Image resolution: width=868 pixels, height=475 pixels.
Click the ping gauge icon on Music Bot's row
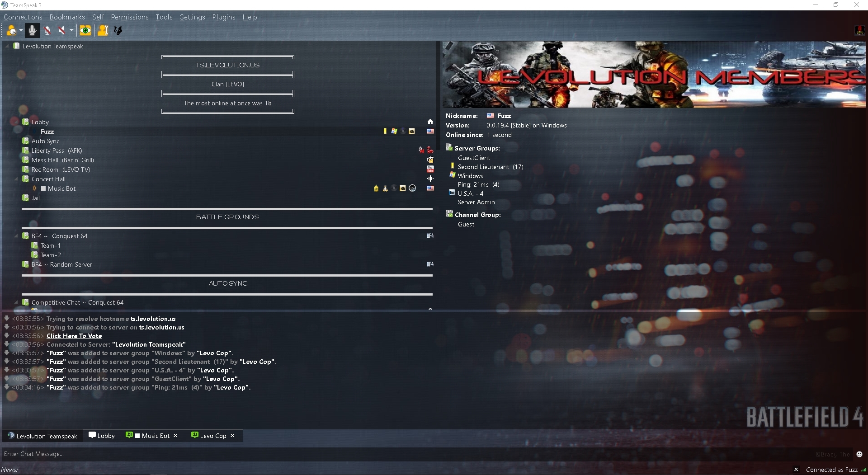pos(394,188)
